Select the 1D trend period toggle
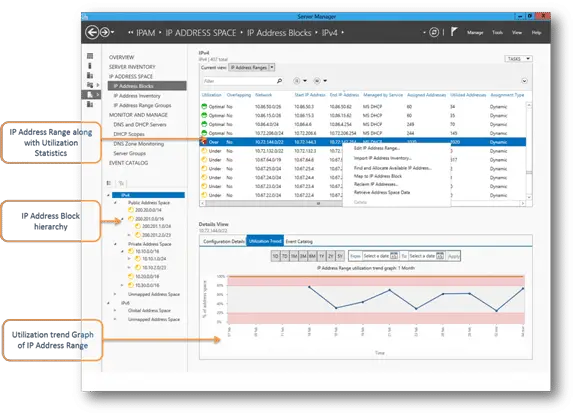Image resolution: width=575 pixels, height=416 pixels. (x=275, y=256)
